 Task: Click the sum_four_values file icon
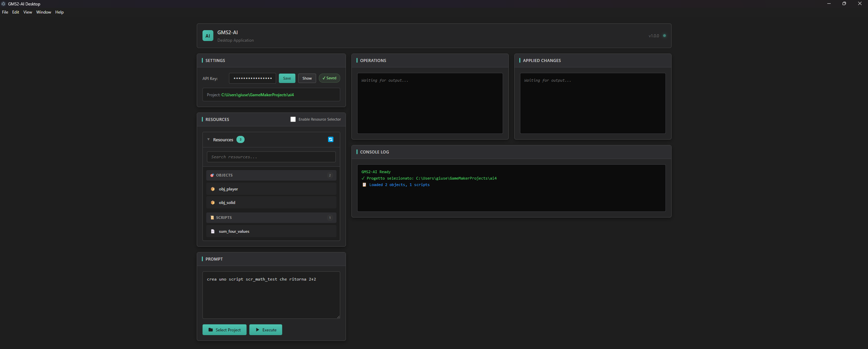coord(213,231)
